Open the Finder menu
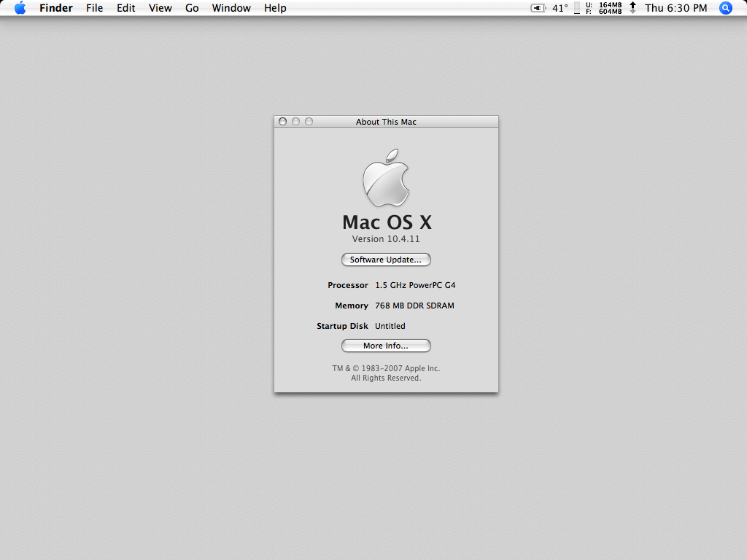Image resolution: width=747 pixels, height=560 pixels. tap(56, 8)
